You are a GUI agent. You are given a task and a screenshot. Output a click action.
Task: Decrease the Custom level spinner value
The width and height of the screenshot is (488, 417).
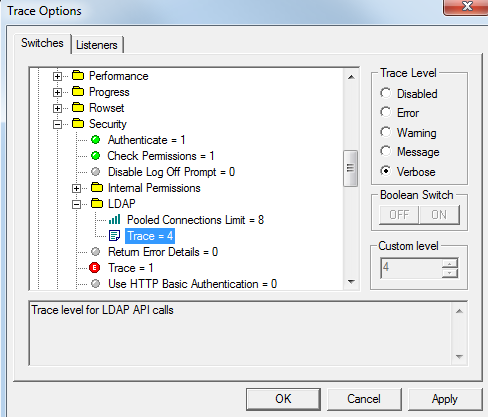[x=450, y=273]
